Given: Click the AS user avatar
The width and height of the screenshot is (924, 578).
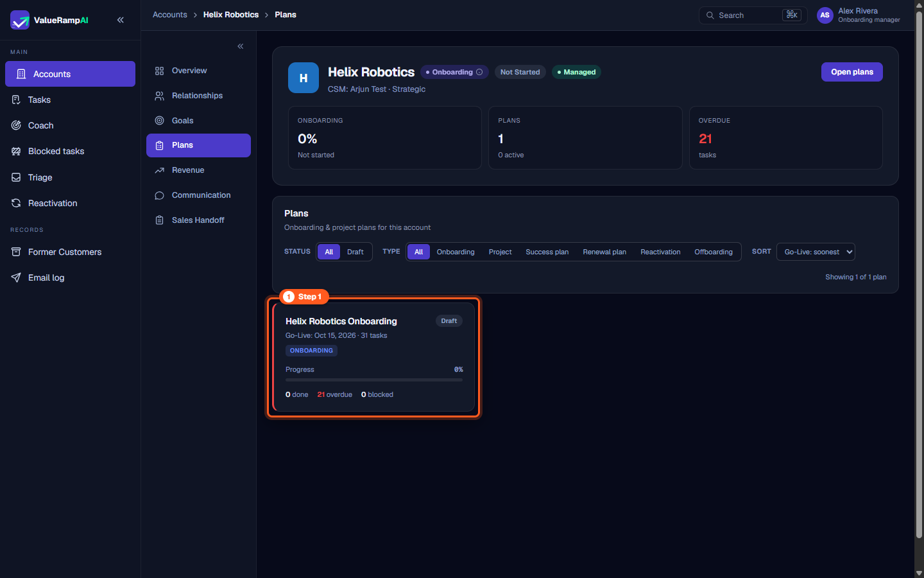Looking at the screenshot, I should click(x=825, y=15).
